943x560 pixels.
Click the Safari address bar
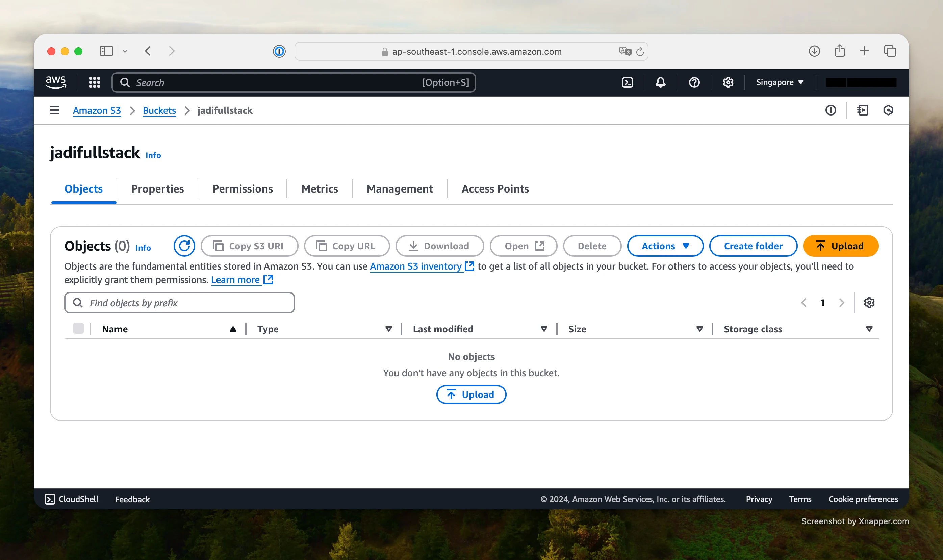(x=471, y=51)
